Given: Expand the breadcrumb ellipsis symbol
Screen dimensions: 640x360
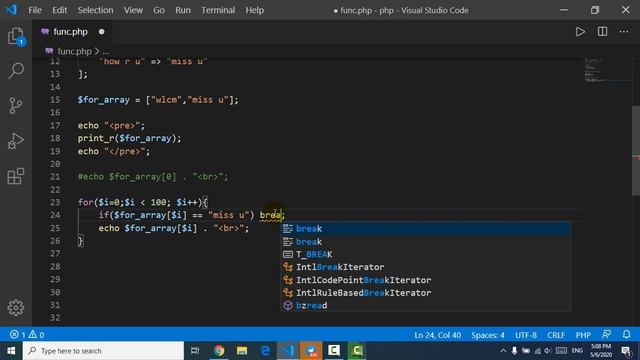Looking at the screenshot, I should click(106, 51).
